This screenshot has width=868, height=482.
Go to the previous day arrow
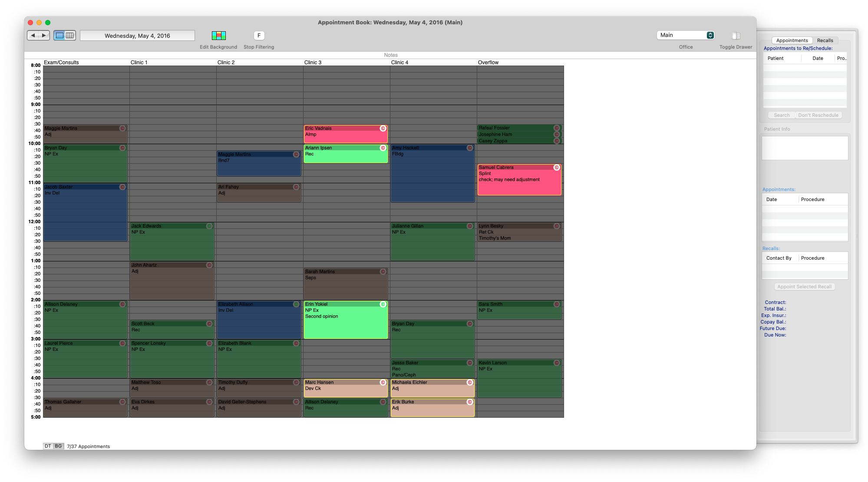tap(33, 36)
